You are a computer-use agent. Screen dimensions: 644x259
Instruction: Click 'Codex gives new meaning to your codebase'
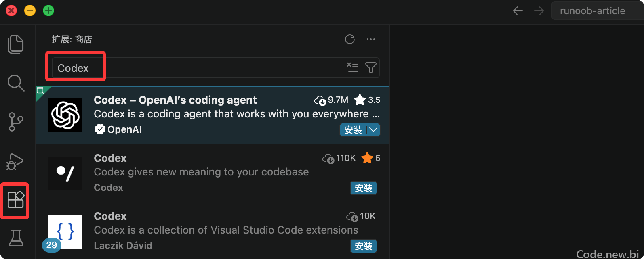coord(201,172)
